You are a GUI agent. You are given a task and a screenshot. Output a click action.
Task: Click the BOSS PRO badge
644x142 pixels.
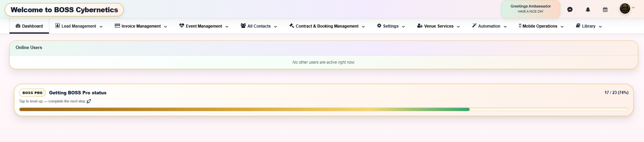click(33, 93)
